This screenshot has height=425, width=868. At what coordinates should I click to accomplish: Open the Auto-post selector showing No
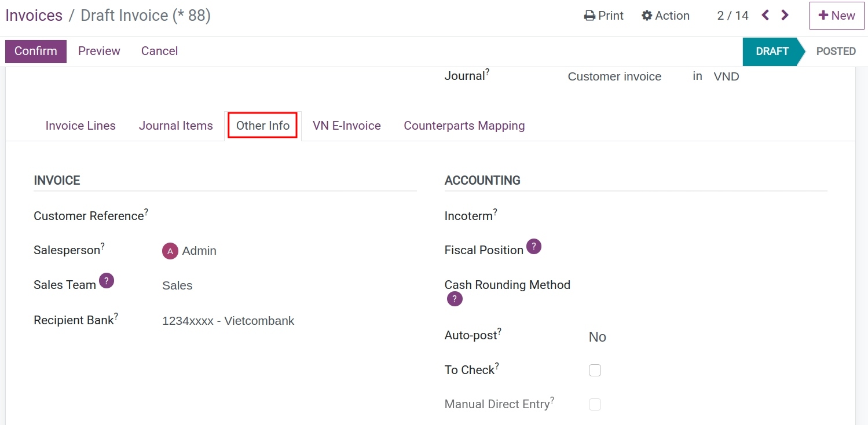click(597, 336)
